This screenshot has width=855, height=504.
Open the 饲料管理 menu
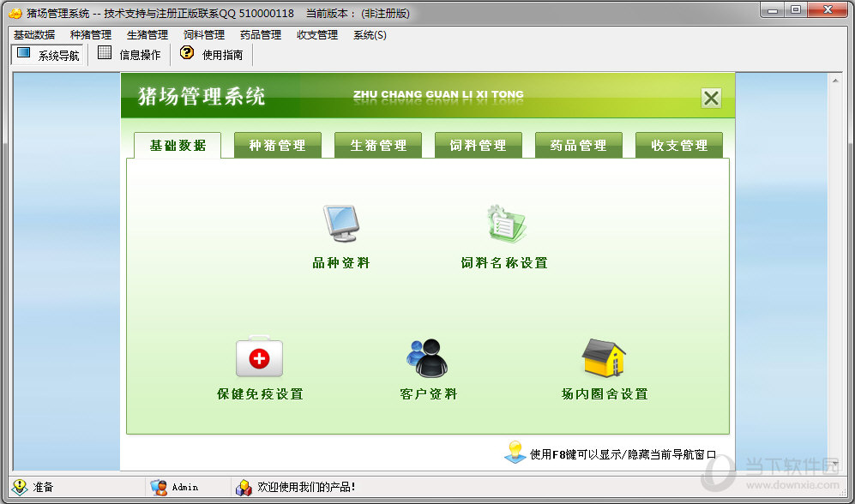pyautogui.click(x=204, y=35)
